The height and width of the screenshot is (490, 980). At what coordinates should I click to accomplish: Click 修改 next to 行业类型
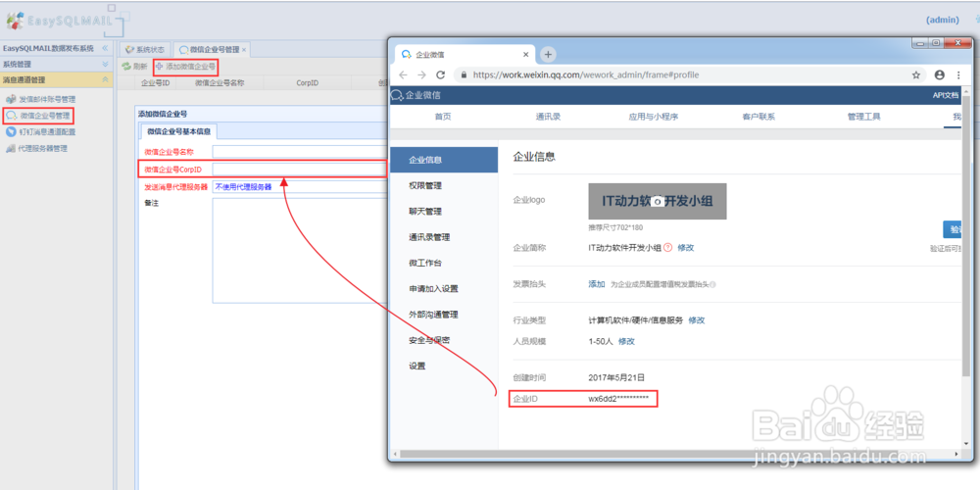click(696, 320)
